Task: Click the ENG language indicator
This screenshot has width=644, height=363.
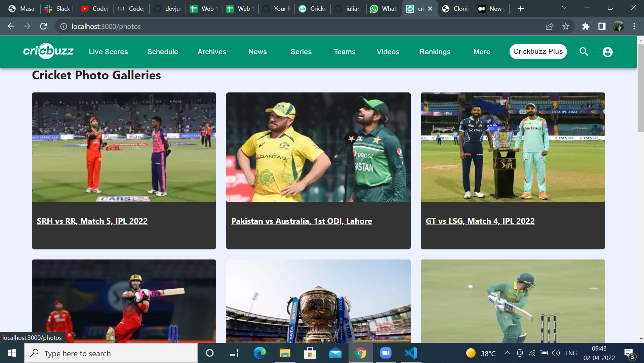Action: [571, 353]
